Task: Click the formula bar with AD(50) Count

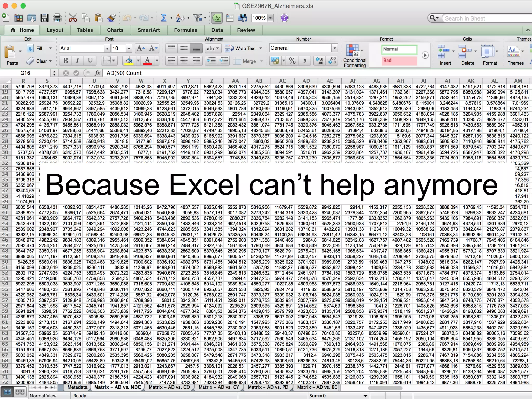Action: pos(317,73)
